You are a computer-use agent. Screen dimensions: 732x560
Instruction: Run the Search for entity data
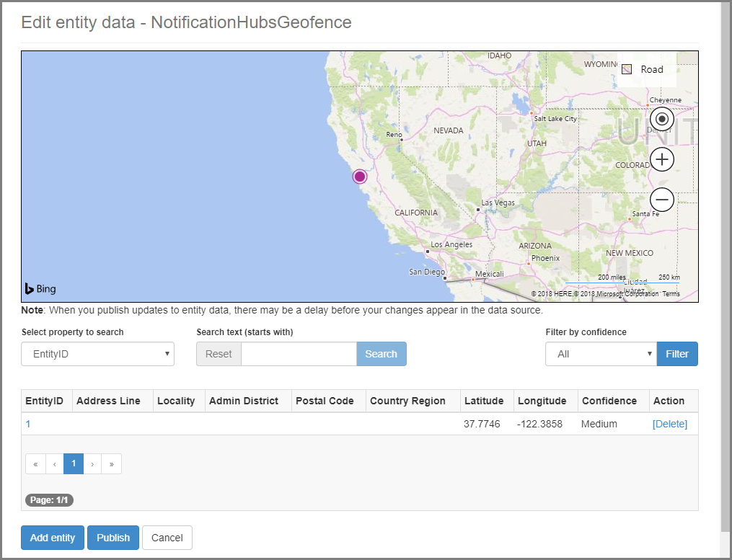(381, 354)
